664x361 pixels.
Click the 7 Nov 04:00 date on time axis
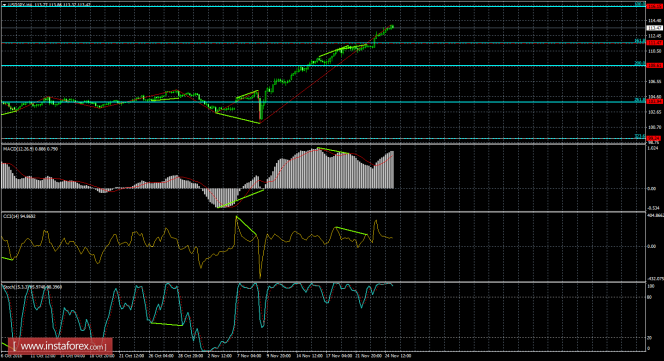(x=249, y=356)
